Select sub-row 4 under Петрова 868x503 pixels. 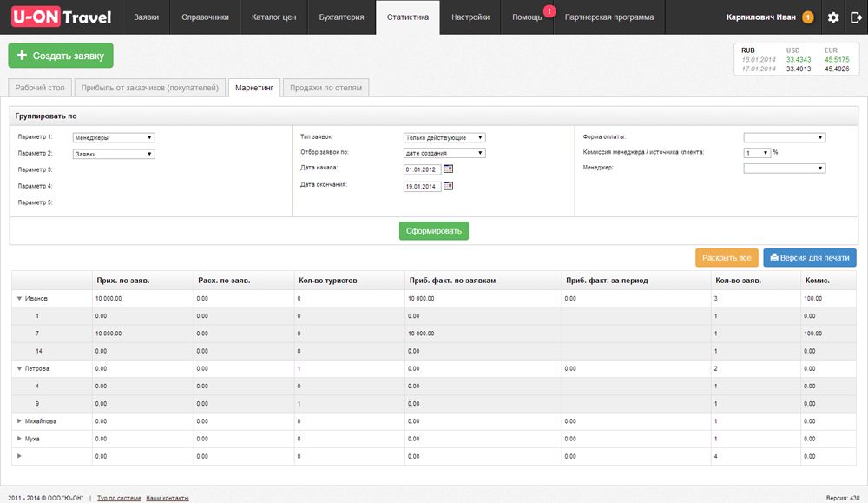[x=434, y=386]
